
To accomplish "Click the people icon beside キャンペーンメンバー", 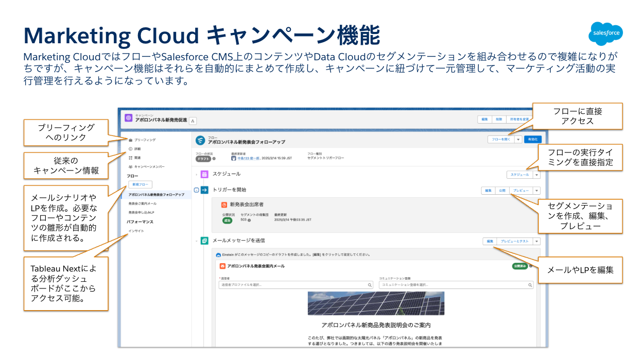I will (130, 167).
